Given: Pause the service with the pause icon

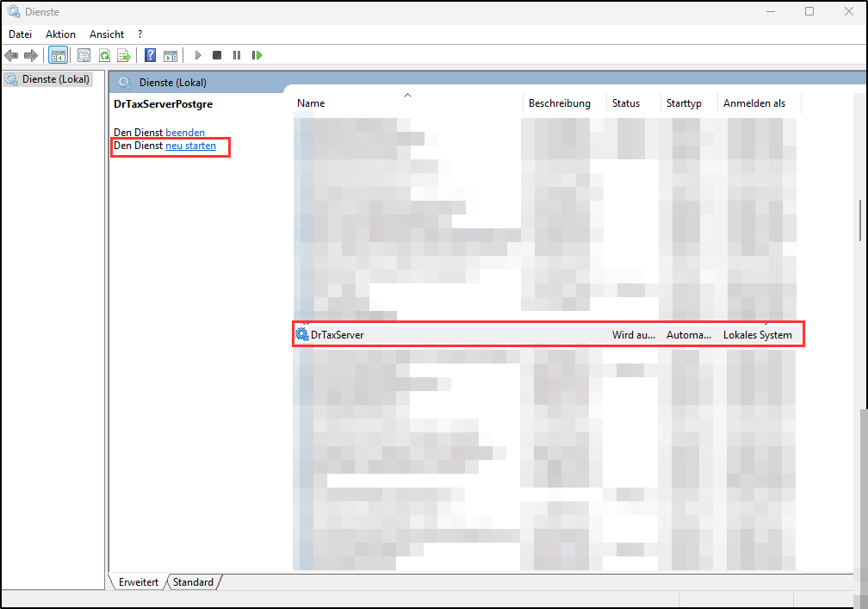Looking at the screenshot, I should click(237, 55).
